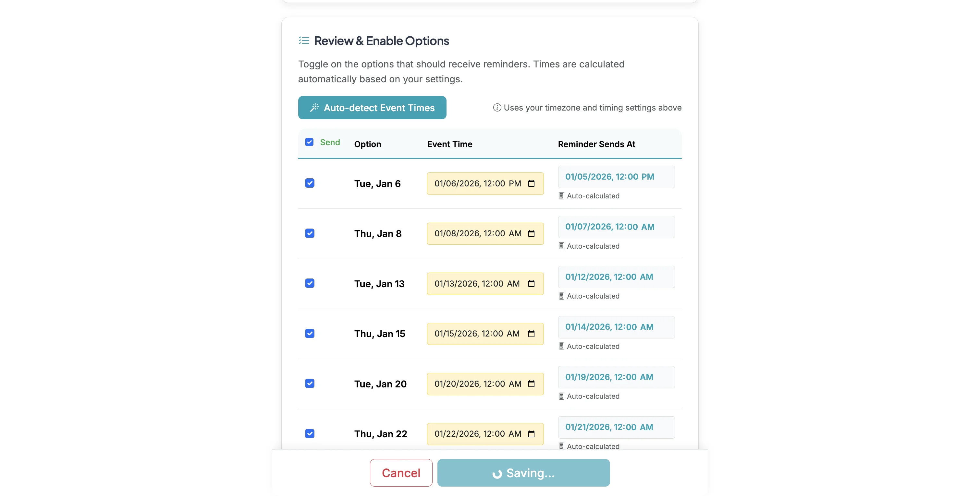This screenshot has height=496, width=980.
Task: Click the list icon beside Review & Enable Options heading
Action: coord(304,40)
